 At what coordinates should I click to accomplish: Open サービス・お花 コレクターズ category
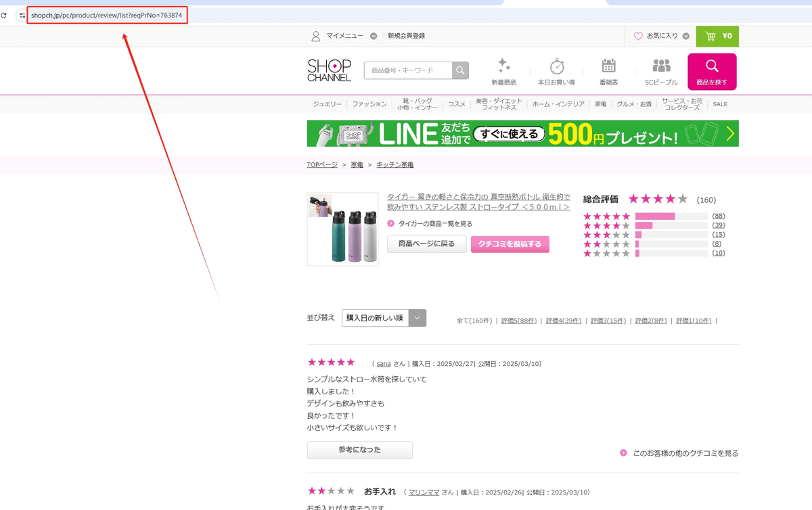(x=682, y=104)
